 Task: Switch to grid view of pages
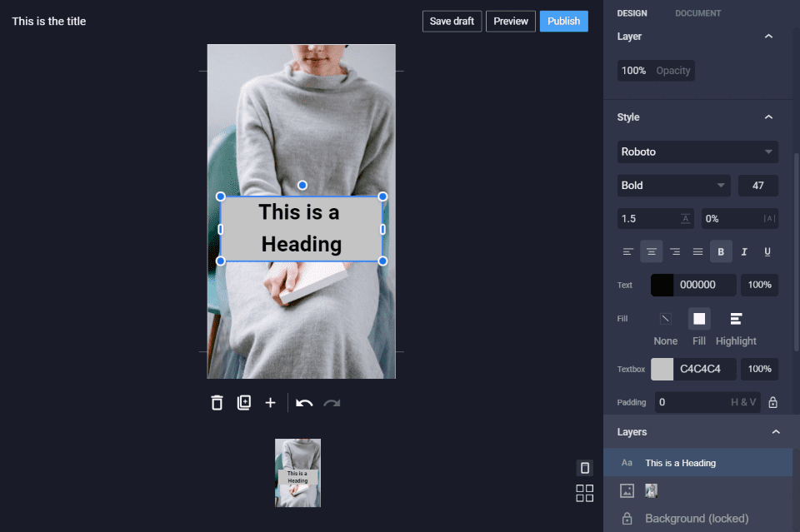pos(584,494)
